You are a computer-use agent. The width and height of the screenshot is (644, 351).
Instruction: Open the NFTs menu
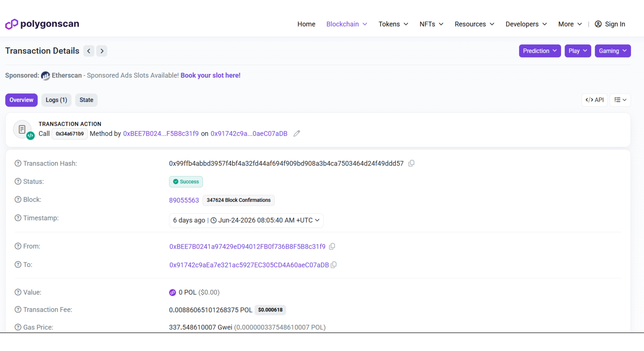coord(431,24)
